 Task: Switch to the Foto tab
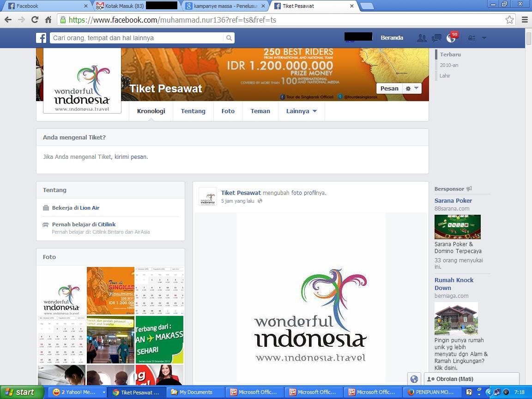pyautogui.click(x=228, y=111)
